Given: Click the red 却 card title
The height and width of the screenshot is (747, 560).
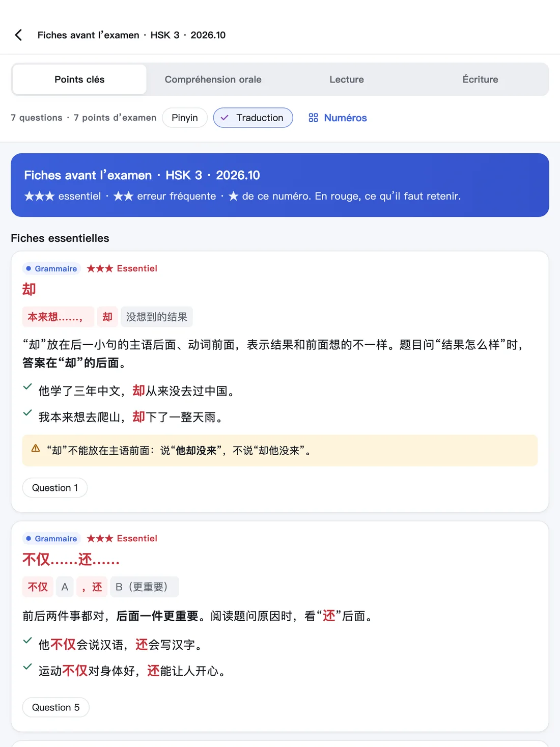Looking at the screenshot, I should (29, 289).
